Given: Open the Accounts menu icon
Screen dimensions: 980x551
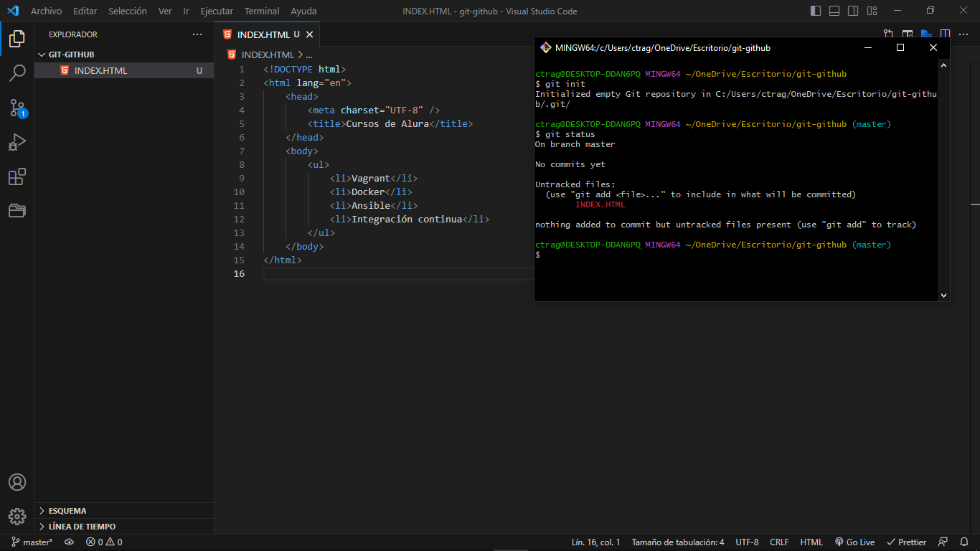Looking at the screenshot, I should (x=17, y=482).
